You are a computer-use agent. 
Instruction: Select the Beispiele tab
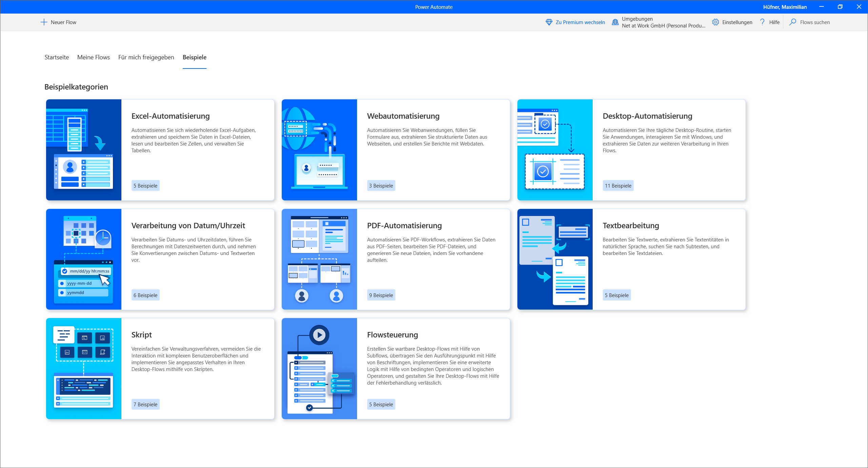click(195, 57)
